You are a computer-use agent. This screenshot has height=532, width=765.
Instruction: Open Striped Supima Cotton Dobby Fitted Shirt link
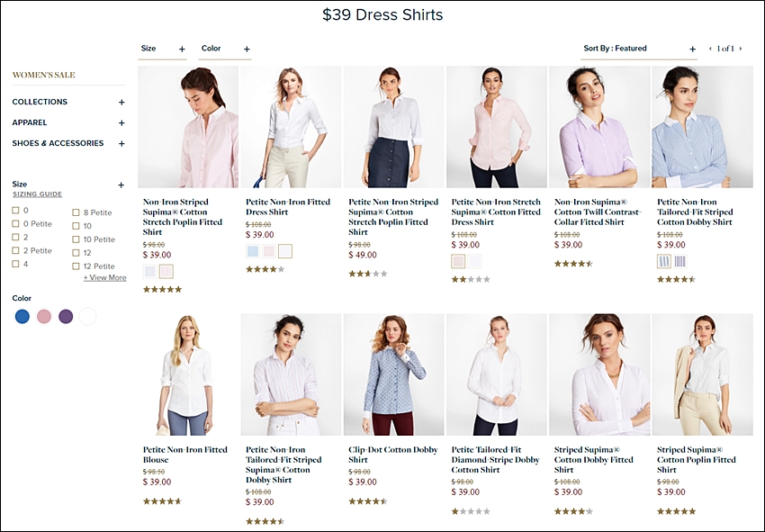[x=593, y=460]
